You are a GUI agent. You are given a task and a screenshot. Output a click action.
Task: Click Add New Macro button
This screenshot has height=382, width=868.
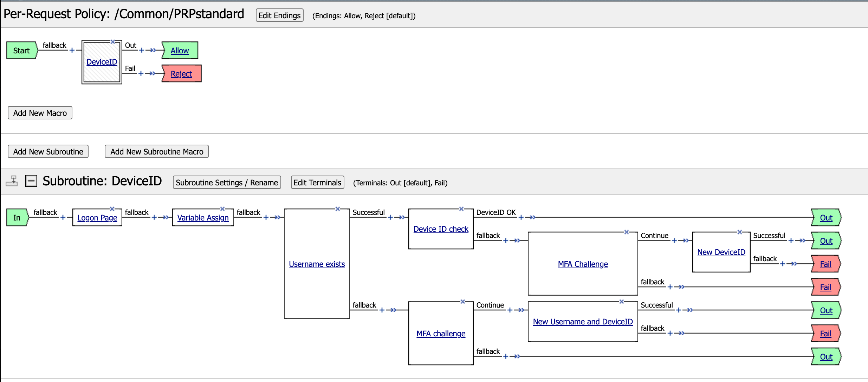pyautogui.click(x=40, y=113)
